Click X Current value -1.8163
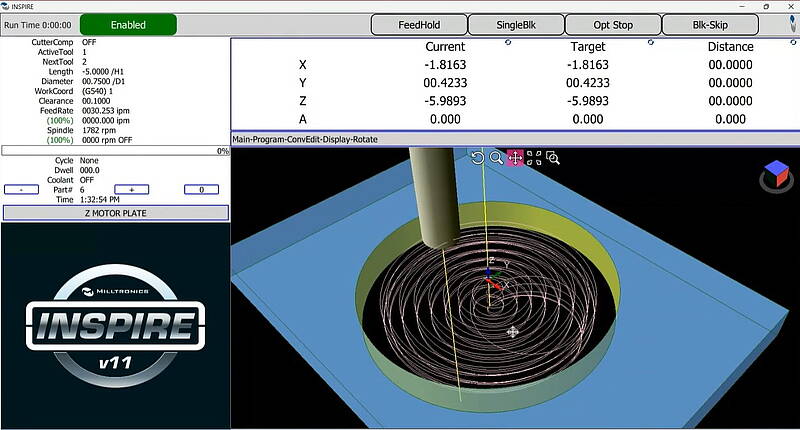The height and width of the screenshot is (430, 800). point(445,65)
